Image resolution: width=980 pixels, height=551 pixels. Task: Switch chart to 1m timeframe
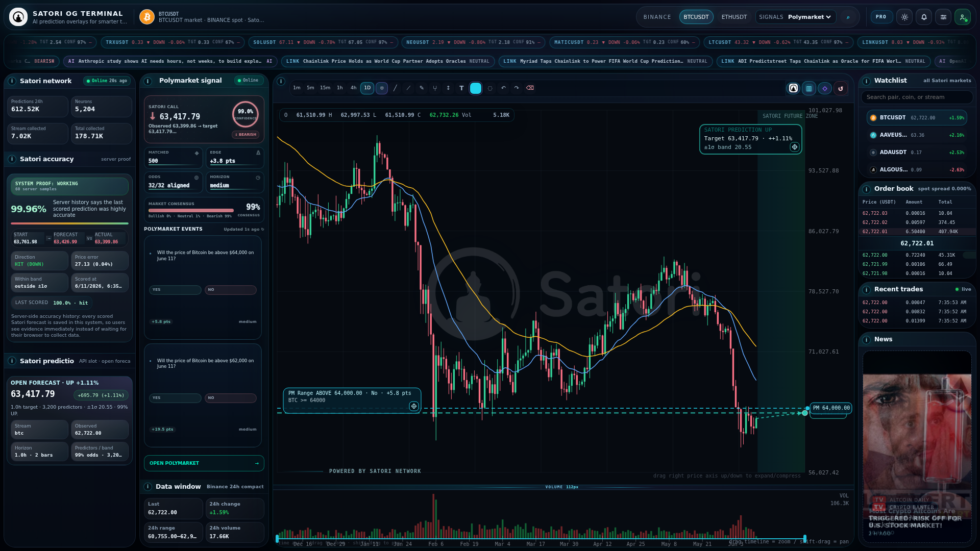pyautogui.click(x=297, y=88)
